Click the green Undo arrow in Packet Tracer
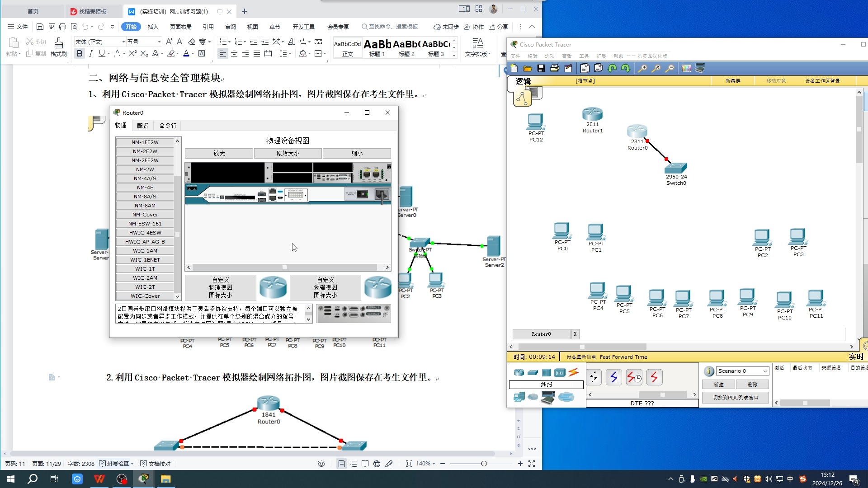Screen dimensions: 868x488 (612, 68)
